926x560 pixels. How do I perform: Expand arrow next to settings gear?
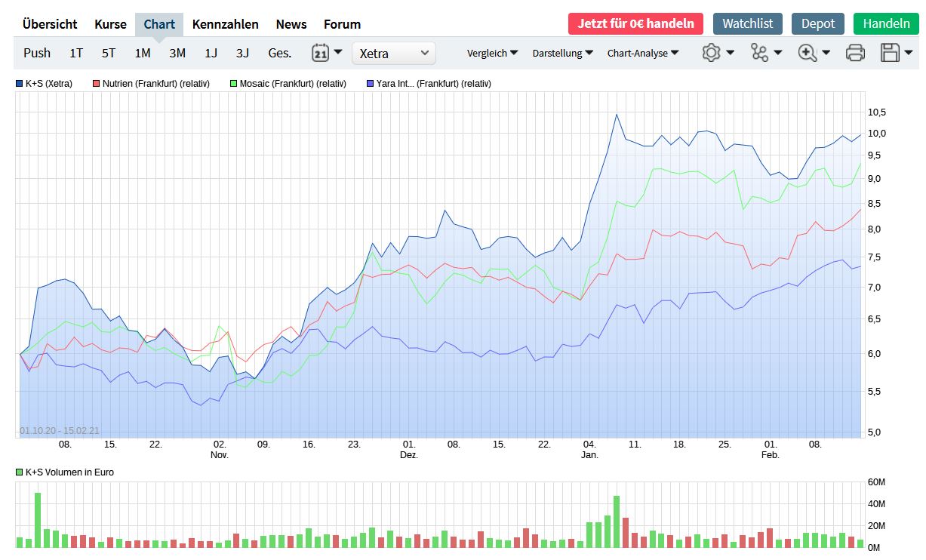[x=730, y=53]
